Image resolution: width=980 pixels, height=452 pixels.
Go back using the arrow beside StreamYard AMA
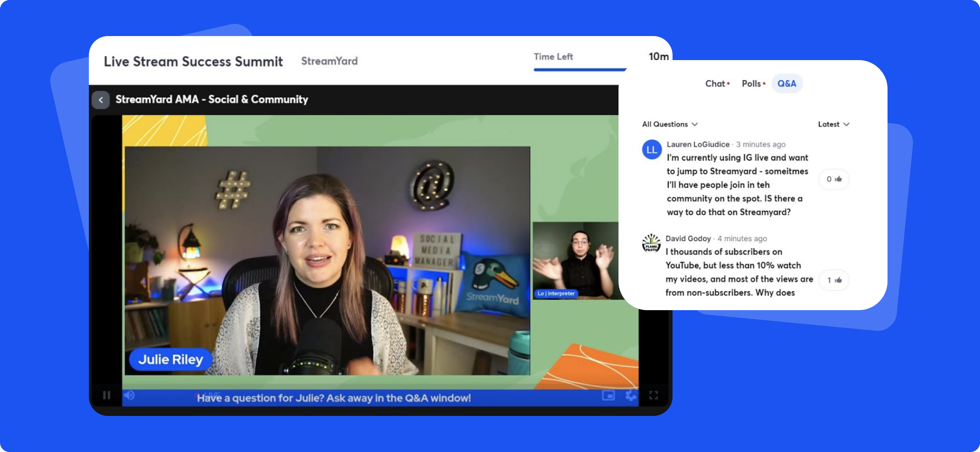point(101,100)
